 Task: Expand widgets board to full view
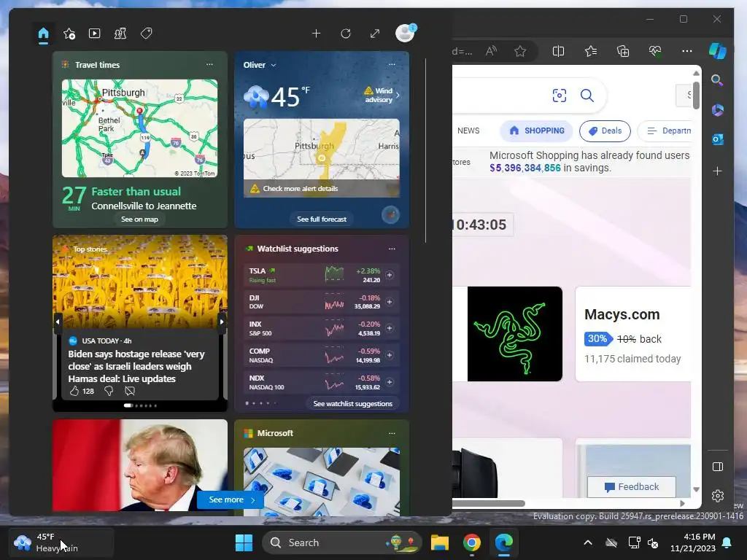375,34
